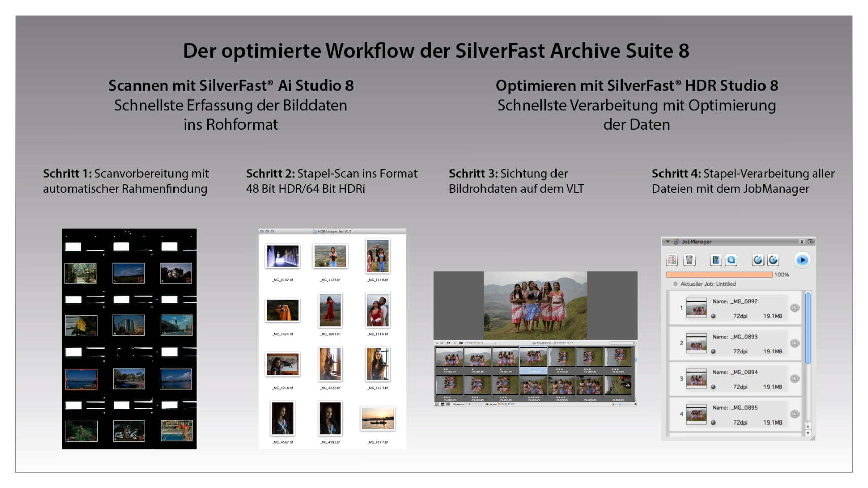Toggle the status dot in _MG_0893 row
Viewport: 868px width, 488px height.
713,351
